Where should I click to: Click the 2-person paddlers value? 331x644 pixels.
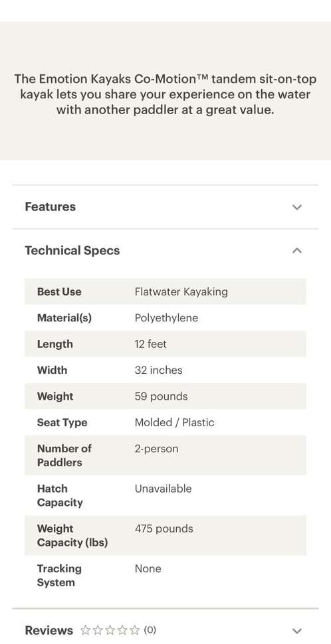[x=157, y=449]
